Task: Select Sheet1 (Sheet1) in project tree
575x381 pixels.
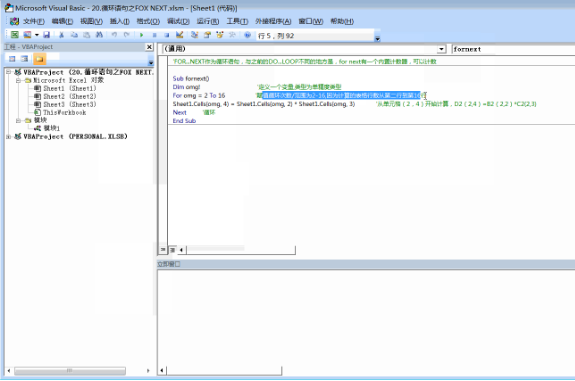Action: [70, 88]
